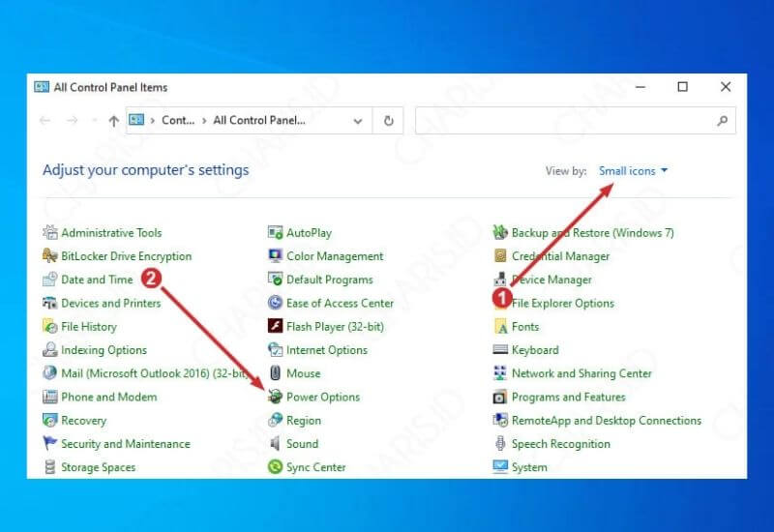Expand the View by Small icons dropdown
The width and height of the screenshot is (774, 532).
[x=633, y=171]
